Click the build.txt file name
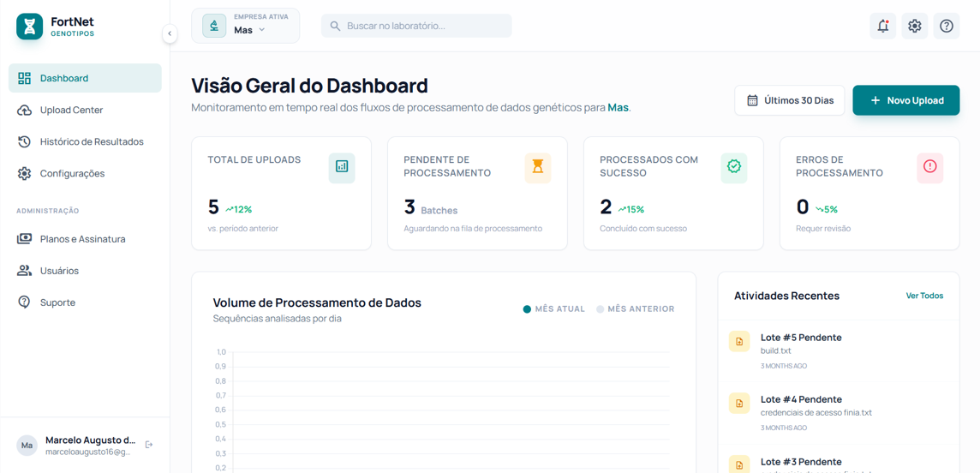Viewport: 980px width, 473px height. pos(775,350)
